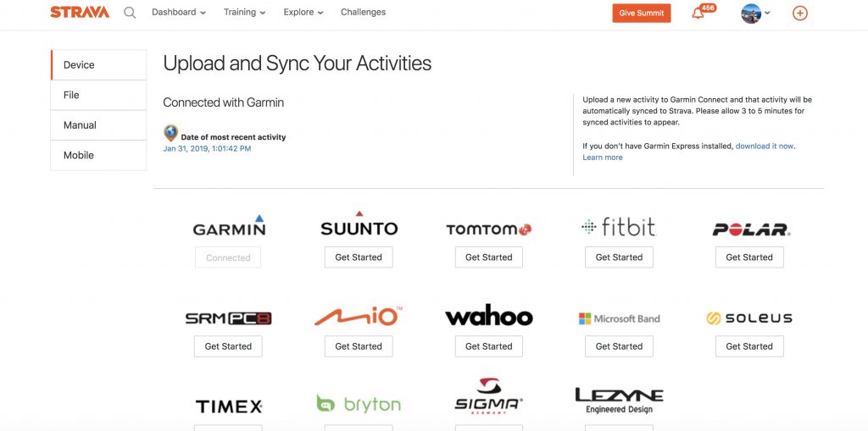Click the Upload and Sync Your Activities title
This screenshot has height=431, width=868.
[x=298, y=64]
